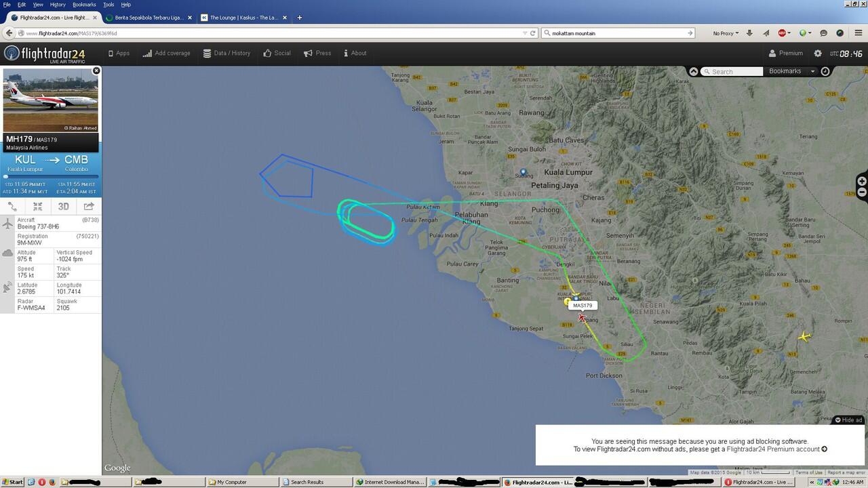The height and width of the screenshot is (488, 868).
Task: Open the 3D view
Action: point(63,207)
